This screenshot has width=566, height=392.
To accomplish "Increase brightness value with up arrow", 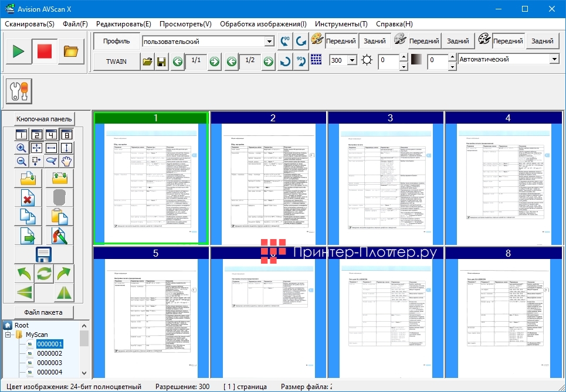I will click(x=404, y=57).
